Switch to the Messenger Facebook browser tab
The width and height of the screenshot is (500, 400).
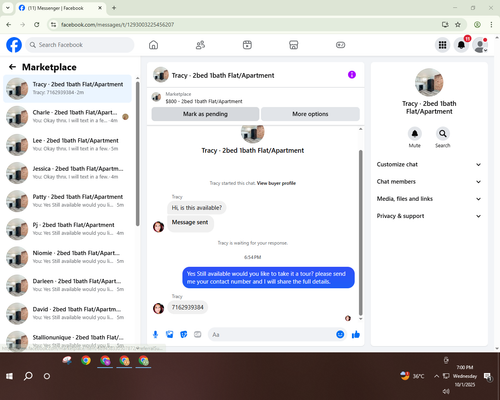pyautogui.click(x=61, y=8)
